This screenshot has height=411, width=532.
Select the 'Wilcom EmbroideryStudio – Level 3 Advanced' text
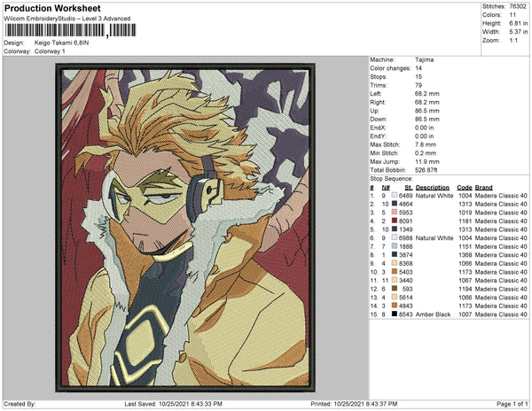coord(67,19)
